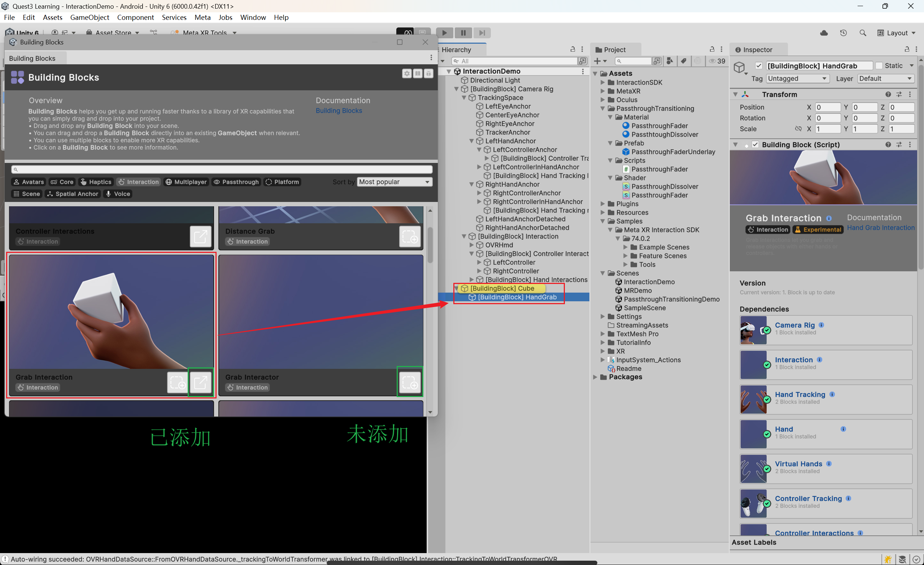
Task: Click Controller Interactions select-in-scene icon
Action: coord(201,237)
